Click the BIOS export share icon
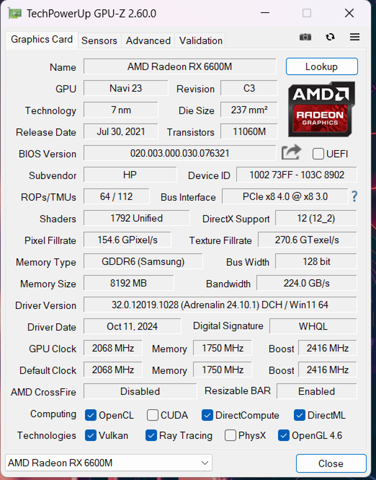Screen dimensions: 376x480 click(291, 153)
